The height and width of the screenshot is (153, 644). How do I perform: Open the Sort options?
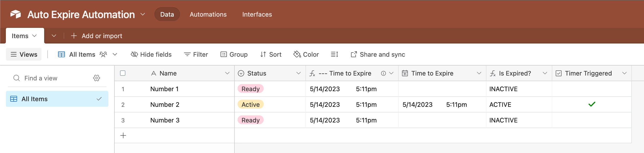click(271, 54)
